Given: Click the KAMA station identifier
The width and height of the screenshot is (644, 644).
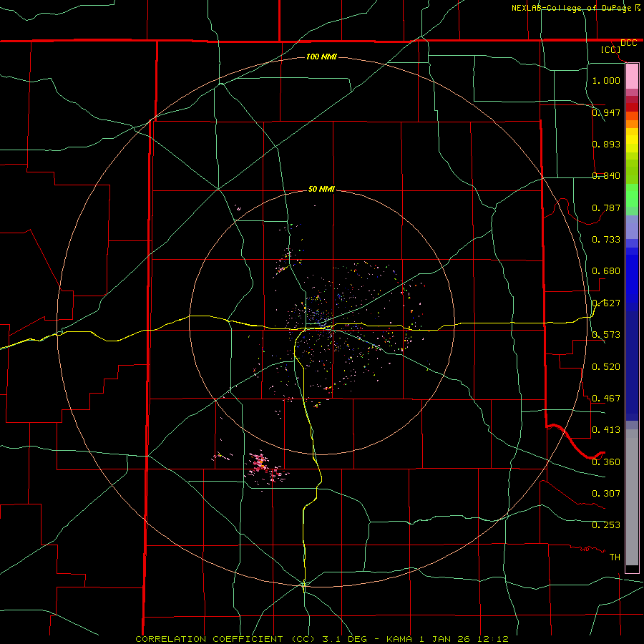Looking at the screenshot, I should coord(400,639).
